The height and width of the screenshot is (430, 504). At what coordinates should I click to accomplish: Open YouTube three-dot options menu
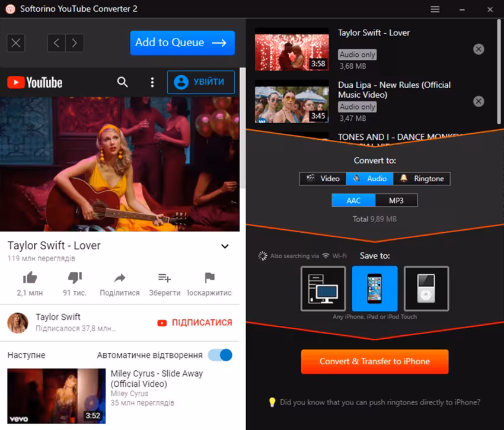point(152,82)
